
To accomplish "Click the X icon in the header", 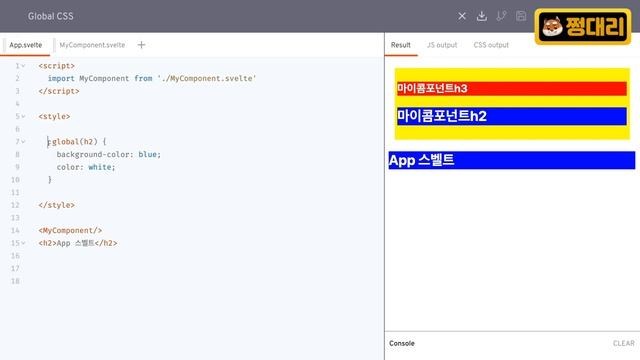I will pos(462,16).
